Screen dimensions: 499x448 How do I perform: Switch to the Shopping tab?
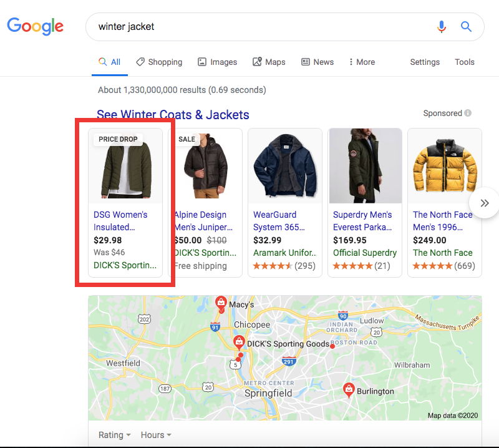pos(159,62)
